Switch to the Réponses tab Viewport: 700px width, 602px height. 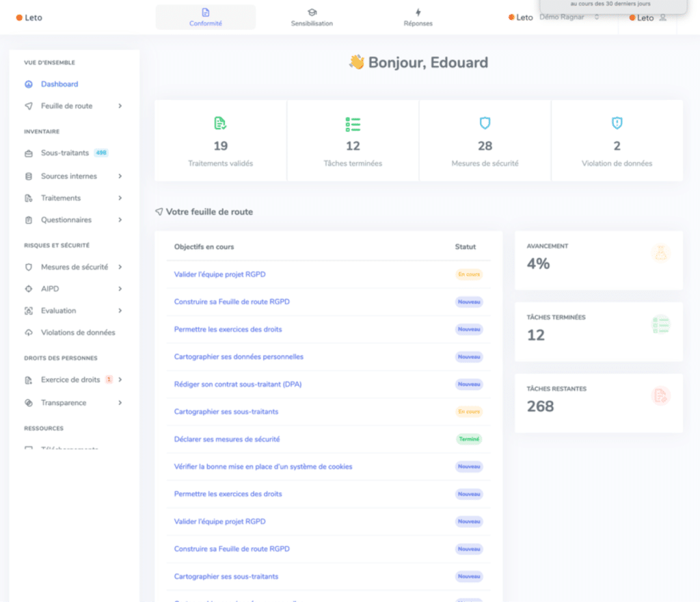tap(418, 18)
